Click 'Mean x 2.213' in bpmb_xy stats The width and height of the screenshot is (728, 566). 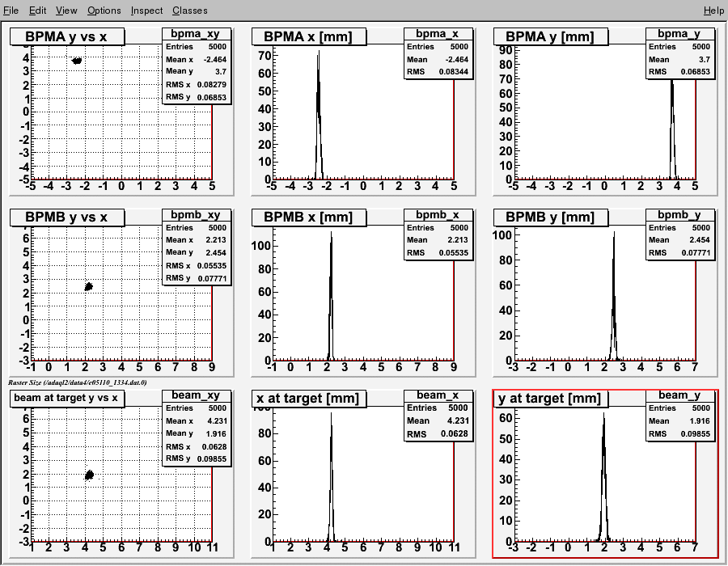(x=196, y=240)
